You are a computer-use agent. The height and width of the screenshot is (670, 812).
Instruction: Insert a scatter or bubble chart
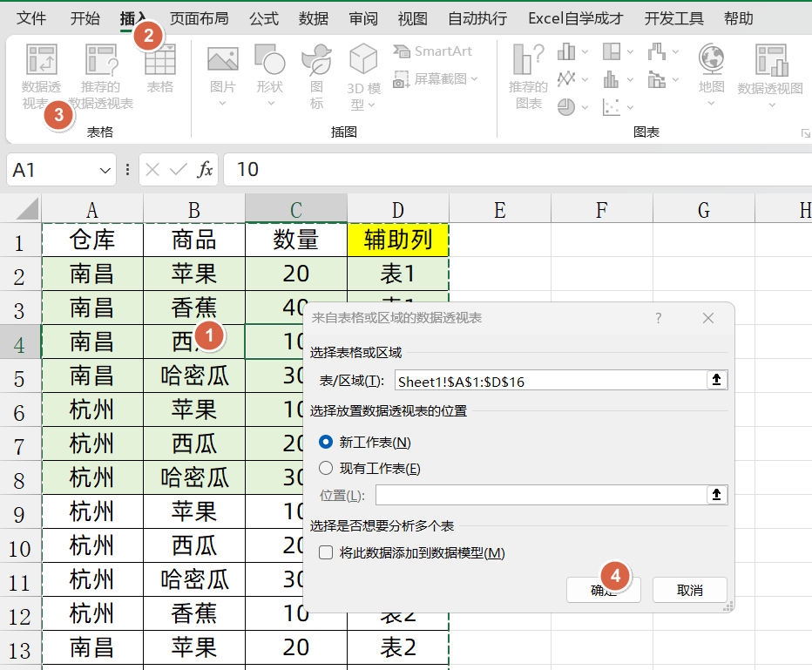(612, 107)
